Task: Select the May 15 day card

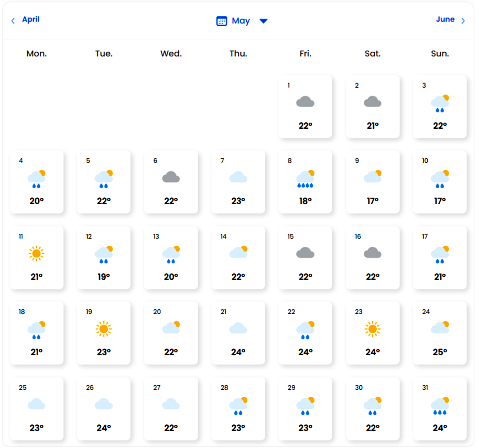Action: (305, 257)
